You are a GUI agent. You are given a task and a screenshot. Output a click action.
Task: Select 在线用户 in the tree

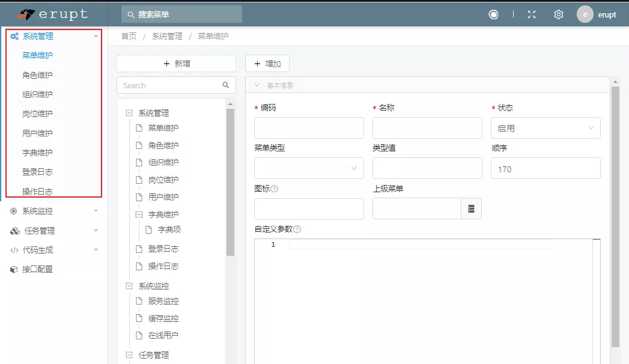tap(163, 336)
